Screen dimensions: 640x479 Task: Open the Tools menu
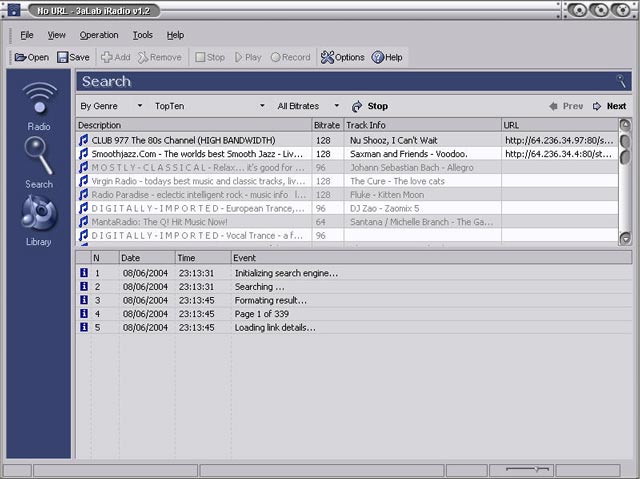142,35
